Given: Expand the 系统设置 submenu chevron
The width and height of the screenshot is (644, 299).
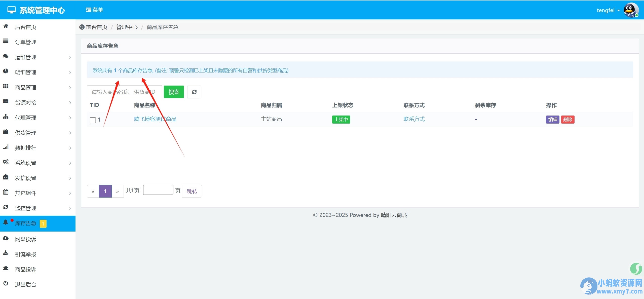Looking at the screenshot, I should (x=70, y=163).
